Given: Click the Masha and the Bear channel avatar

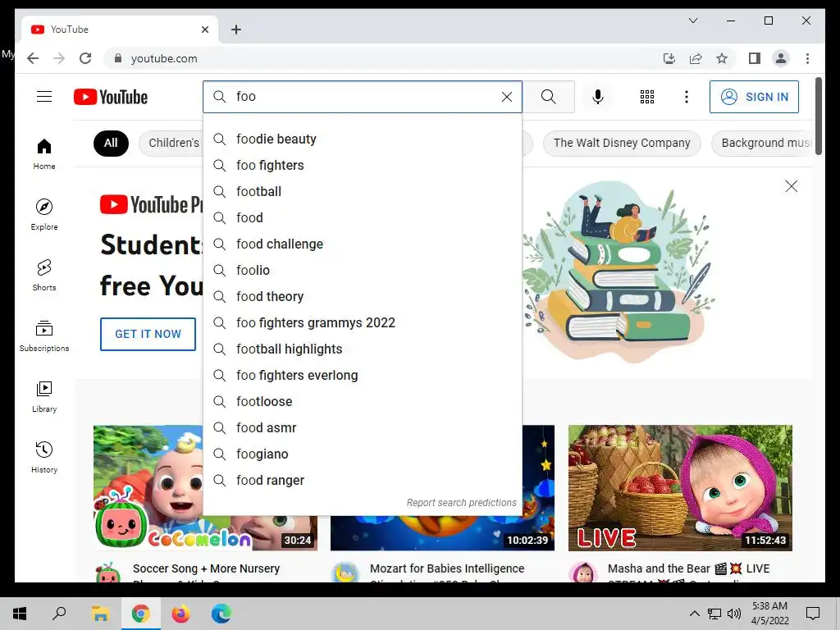Looking at the screenshot, I should click(583, 573).
